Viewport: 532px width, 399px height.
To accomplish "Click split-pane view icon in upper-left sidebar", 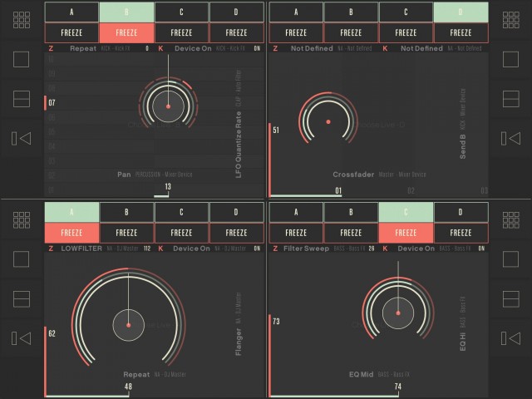I will pos(22,98).
